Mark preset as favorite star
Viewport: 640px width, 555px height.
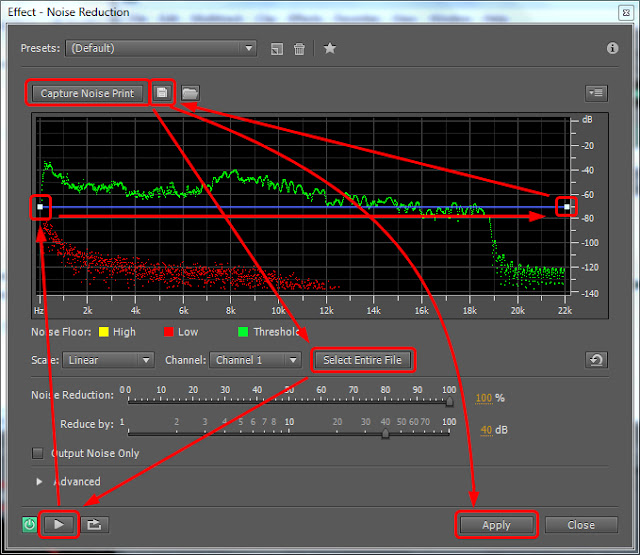tap(329, 48)
